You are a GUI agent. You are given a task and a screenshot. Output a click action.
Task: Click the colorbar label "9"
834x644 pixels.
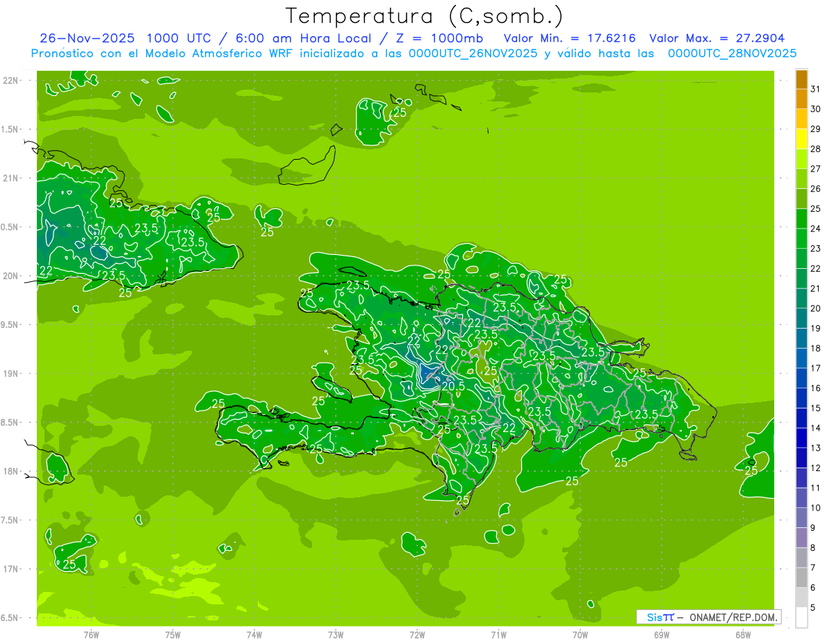(813, 528)
